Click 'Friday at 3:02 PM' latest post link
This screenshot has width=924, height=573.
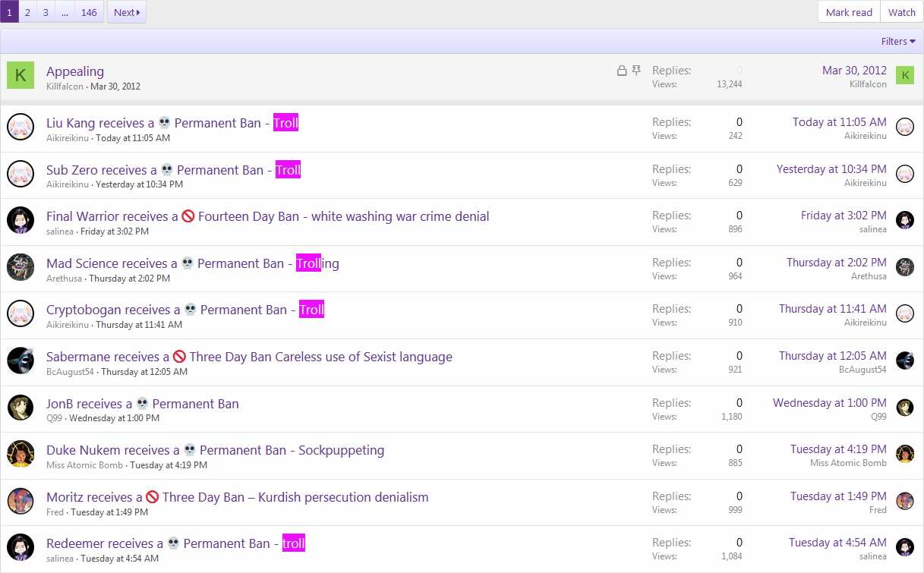[844, 216]
